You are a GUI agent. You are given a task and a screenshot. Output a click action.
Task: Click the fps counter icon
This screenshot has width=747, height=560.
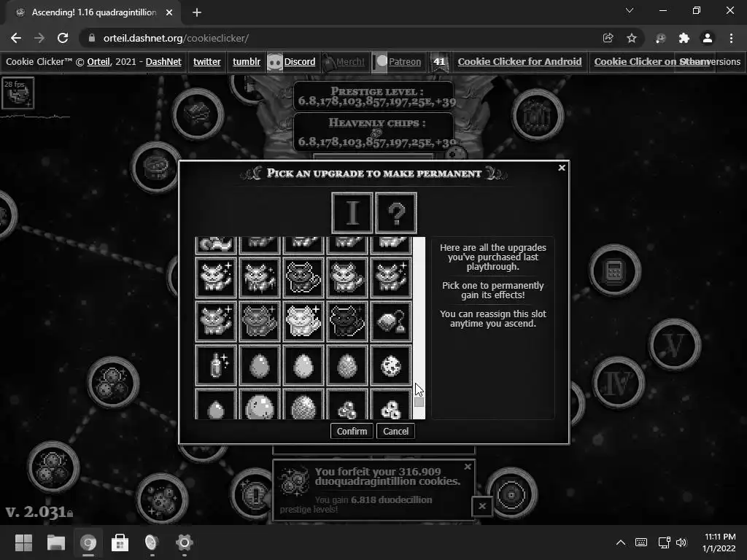coord(18,93)
